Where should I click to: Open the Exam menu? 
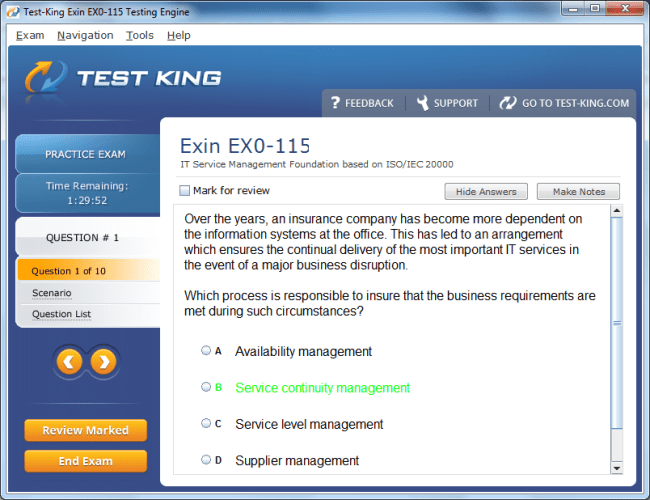[x=30, y=36]
